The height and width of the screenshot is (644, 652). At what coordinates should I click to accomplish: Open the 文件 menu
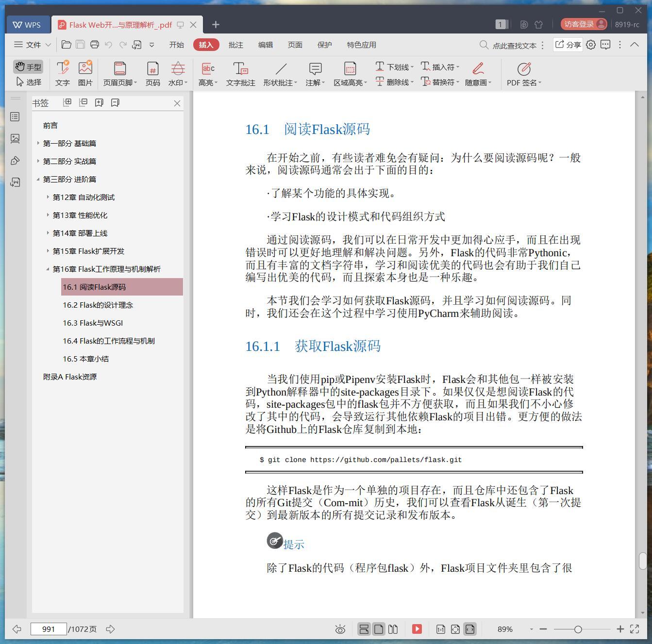(x=33, y=45)
